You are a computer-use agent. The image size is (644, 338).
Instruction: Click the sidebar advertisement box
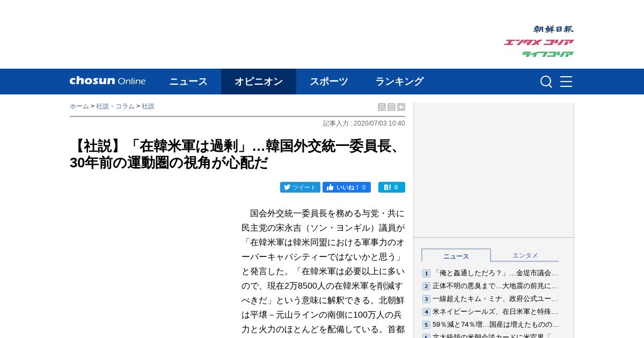[494, 170]
